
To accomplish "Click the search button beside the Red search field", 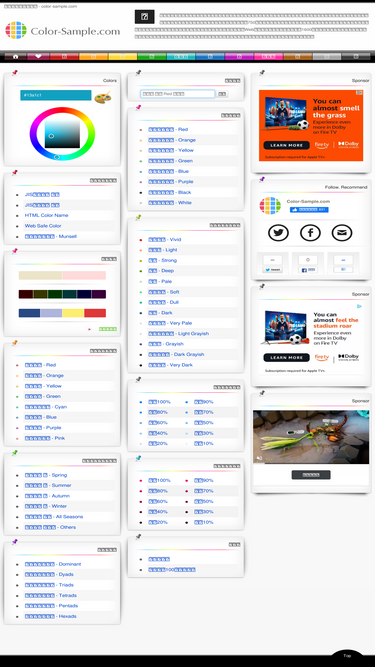I will click(x=222, y=94).
